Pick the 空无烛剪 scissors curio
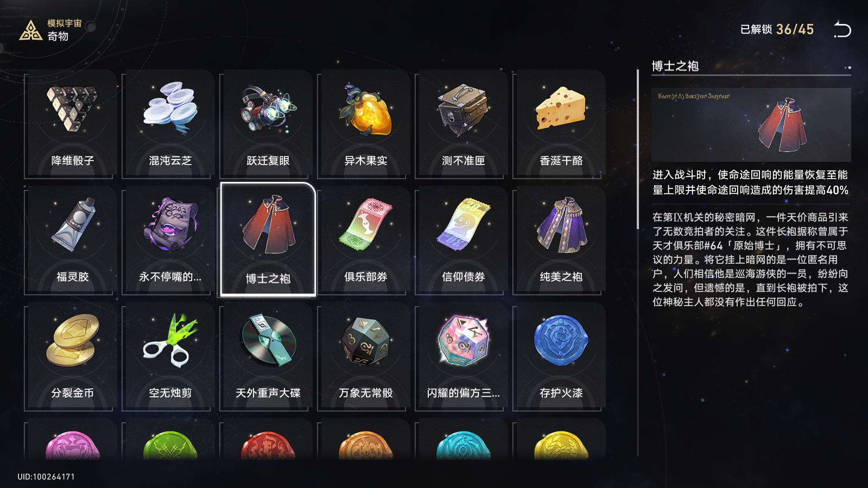The width and height of the screenshot is (868, 488). coord(169,356)
